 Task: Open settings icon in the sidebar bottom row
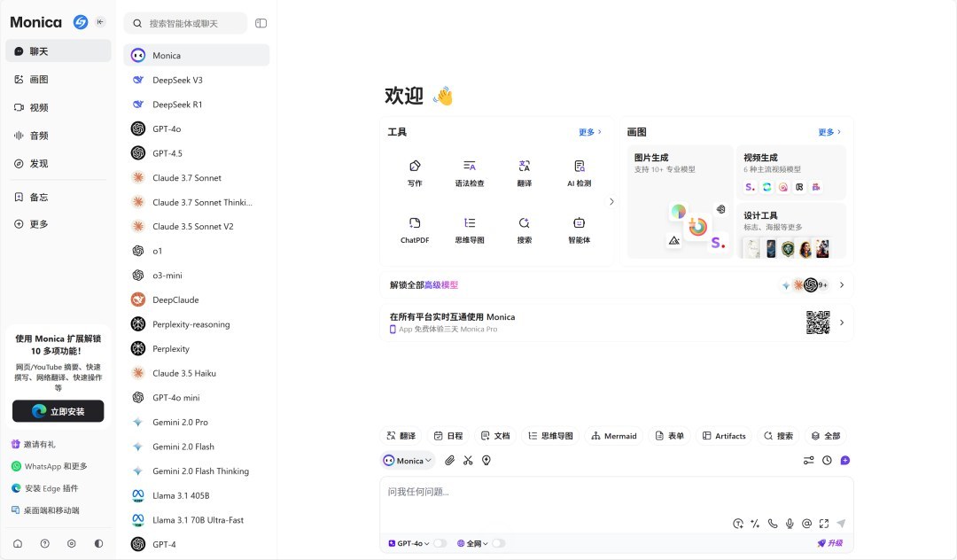coord(72,543)
